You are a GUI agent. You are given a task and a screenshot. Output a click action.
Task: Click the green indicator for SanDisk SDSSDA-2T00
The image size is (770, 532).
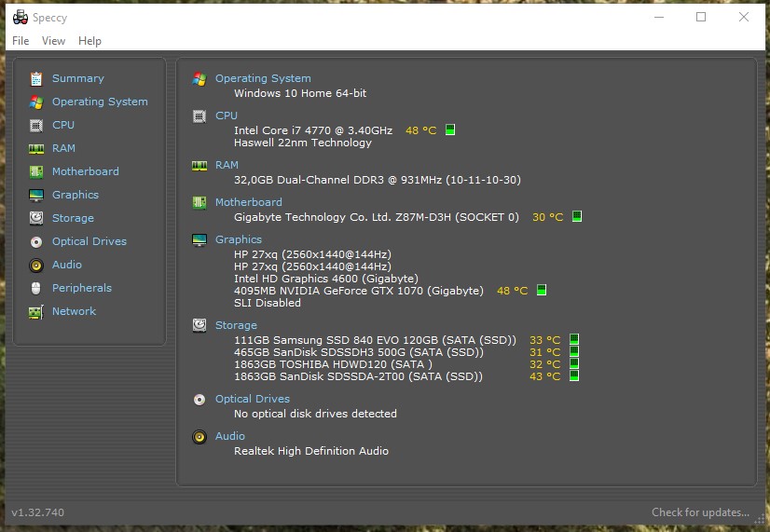pos(574,375)
